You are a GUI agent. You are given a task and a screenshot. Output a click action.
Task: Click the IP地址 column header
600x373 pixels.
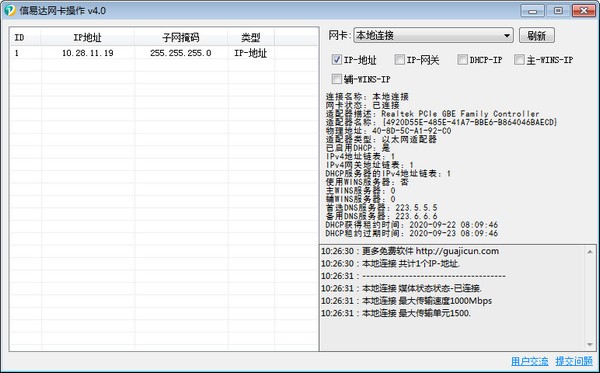88,37
